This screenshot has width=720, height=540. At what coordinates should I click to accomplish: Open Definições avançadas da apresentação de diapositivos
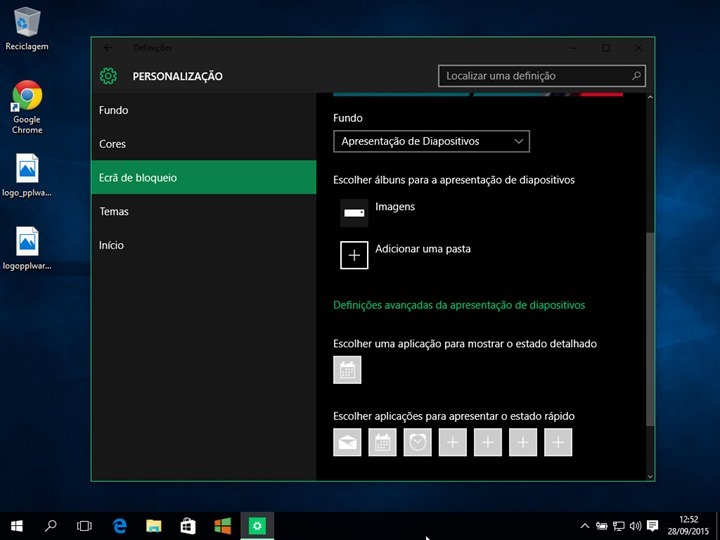459,305
